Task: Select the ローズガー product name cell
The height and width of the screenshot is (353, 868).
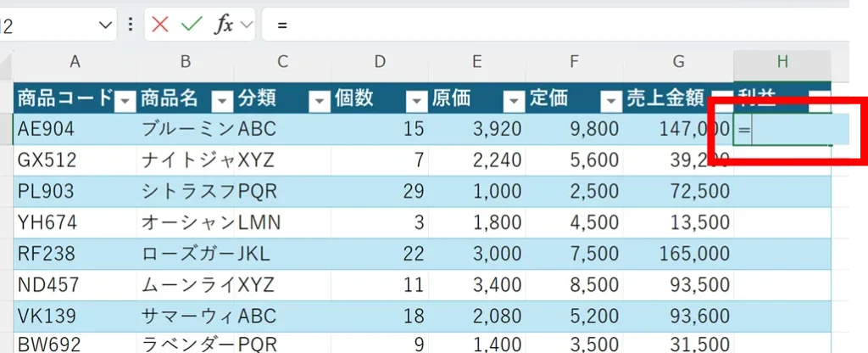Action: [x=186, y=254]
